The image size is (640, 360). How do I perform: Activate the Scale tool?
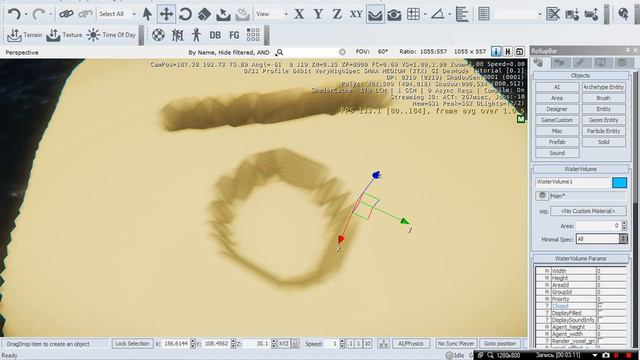(204, 14)
